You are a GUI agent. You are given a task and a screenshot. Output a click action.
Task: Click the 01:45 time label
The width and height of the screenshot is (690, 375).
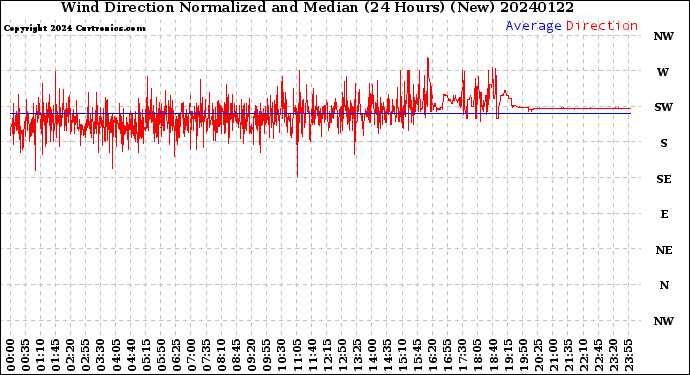(56, 355)
